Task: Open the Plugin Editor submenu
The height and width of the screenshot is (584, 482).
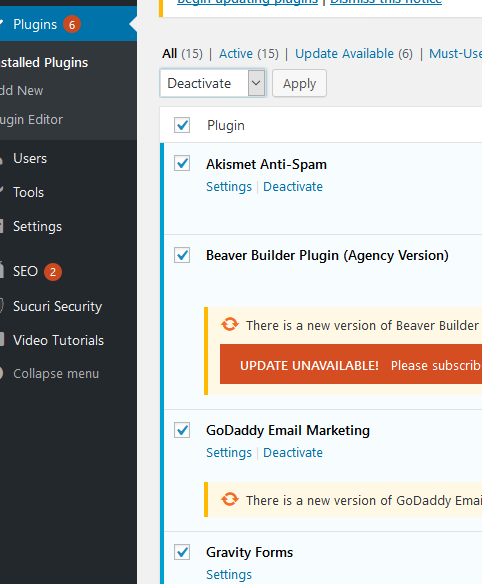Action: [31, 120]
